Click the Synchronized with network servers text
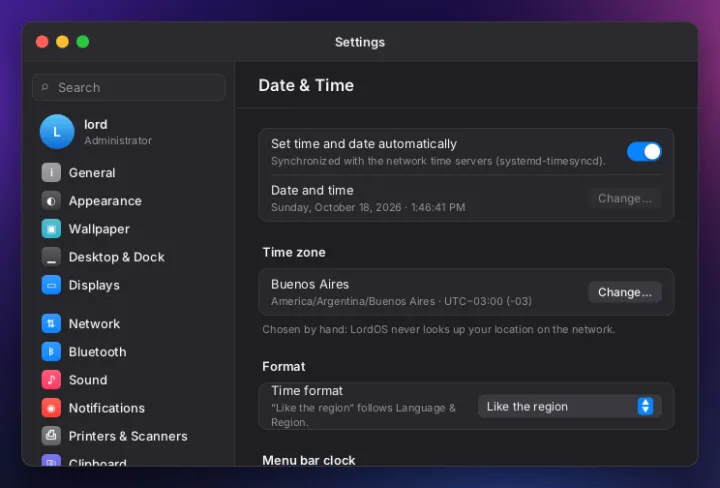This screenshot has height=488, width=720. click(x=438, y=161)
